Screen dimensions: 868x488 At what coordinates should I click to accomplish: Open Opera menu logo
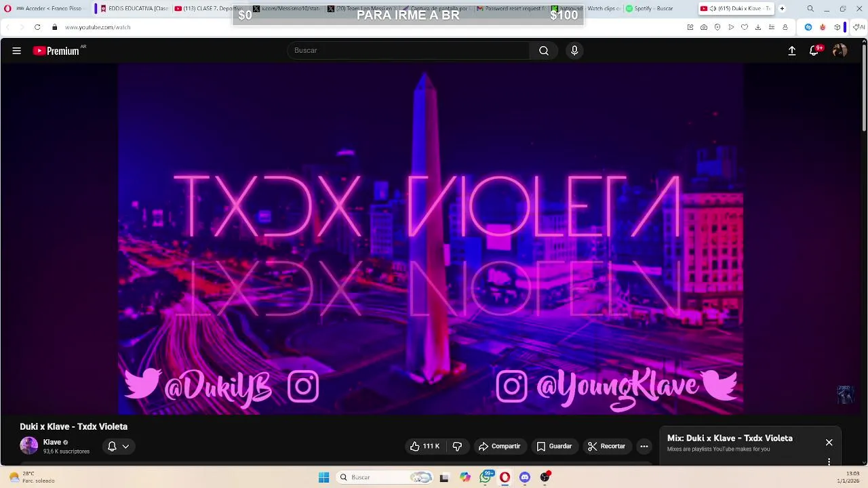[x=7, y=8]
